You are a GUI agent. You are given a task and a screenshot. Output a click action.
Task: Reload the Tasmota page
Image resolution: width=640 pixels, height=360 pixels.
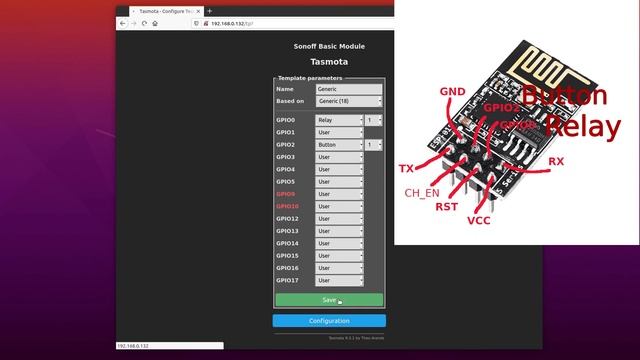[144, 24]
